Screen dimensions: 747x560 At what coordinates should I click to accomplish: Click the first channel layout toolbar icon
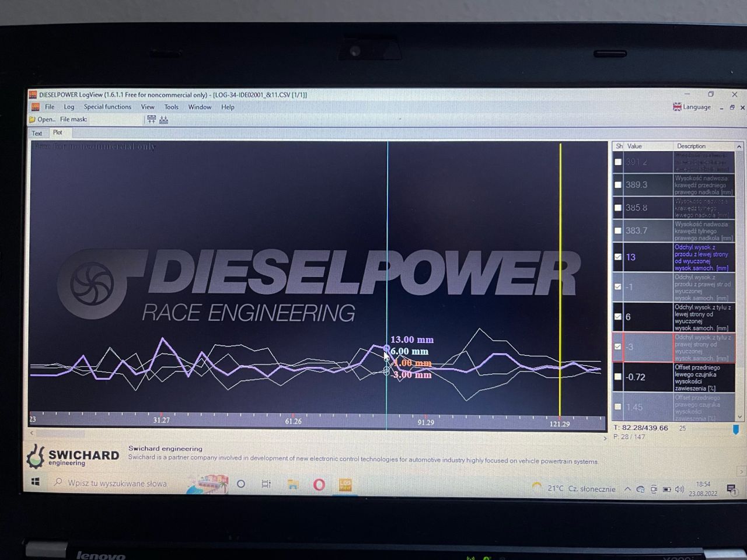pos(152,120)
